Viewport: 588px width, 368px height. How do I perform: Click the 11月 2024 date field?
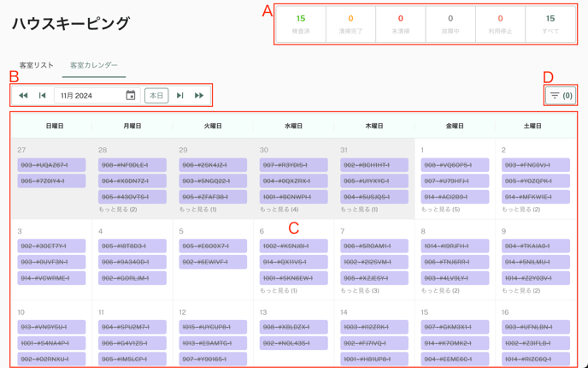[88, 96]
